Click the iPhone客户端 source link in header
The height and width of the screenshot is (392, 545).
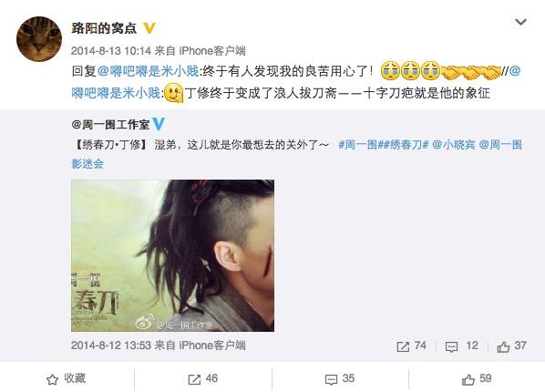pyautogui.click(x=212, y=51)
